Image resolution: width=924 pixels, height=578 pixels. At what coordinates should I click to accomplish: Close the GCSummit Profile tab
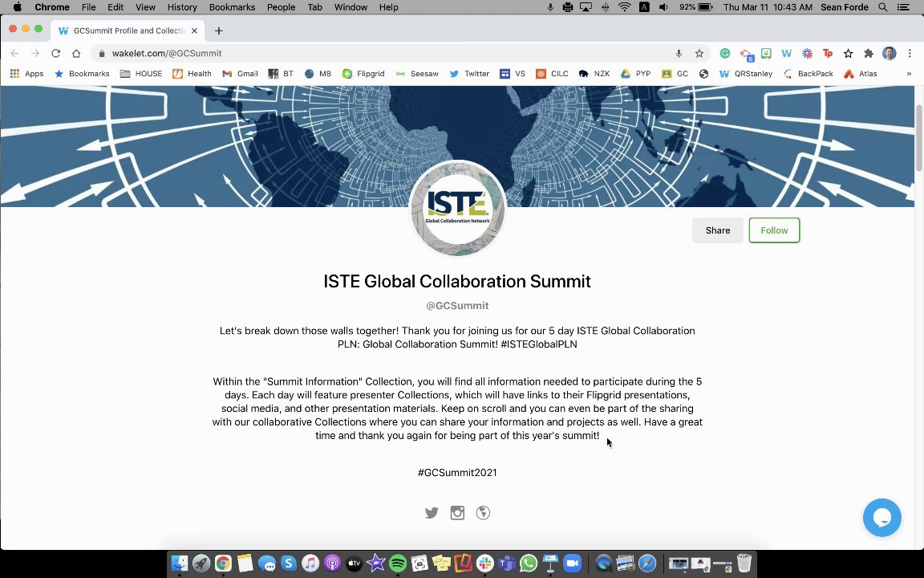[x=194, y=31]
